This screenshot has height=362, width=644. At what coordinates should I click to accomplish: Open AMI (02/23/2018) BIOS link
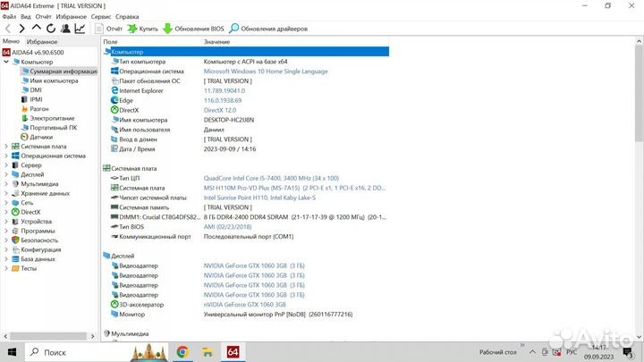[x=227, y=227]
